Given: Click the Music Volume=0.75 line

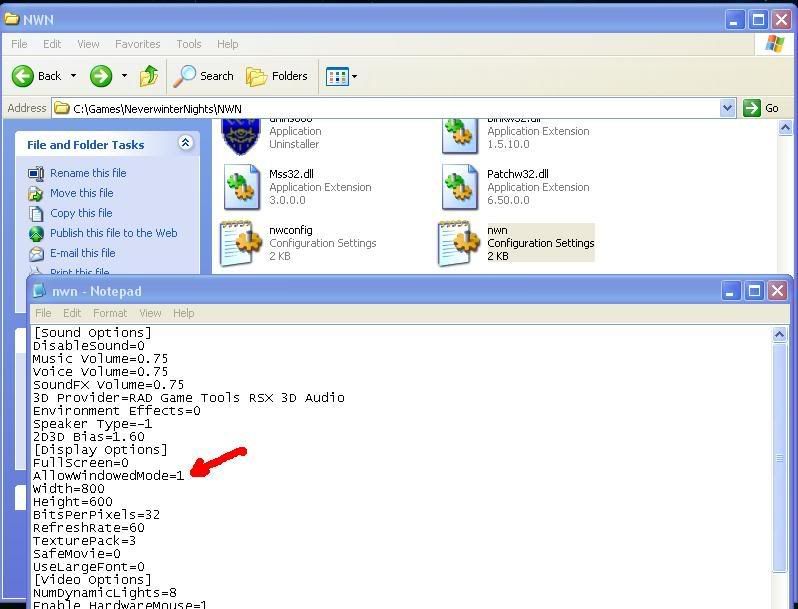Looking at the screenshot, I should tap(100, 359).
